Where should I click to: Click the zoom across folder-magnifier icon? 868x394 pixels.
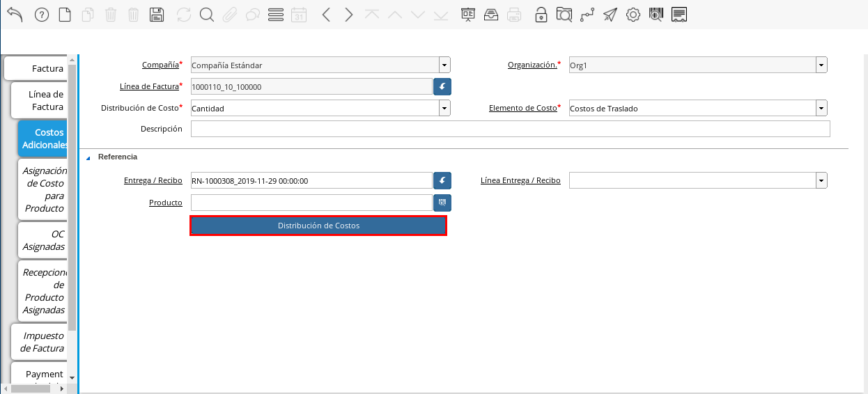(564, 15)
